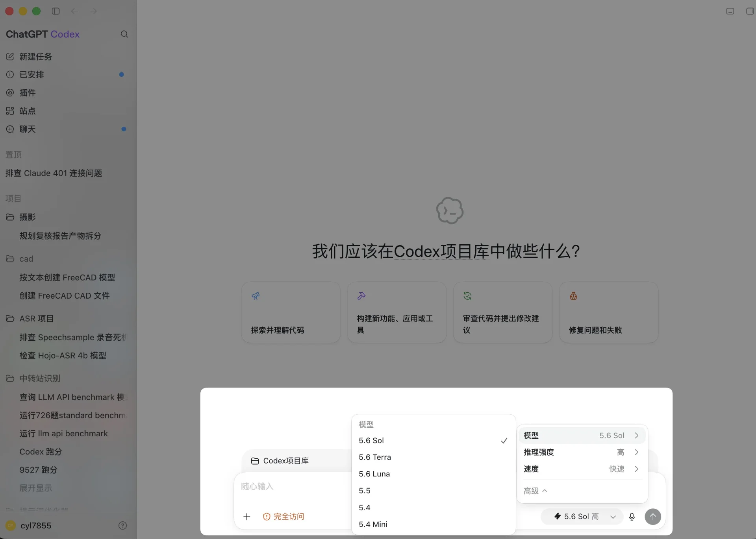Click the 审查代码并提出修改建议 card
Image resolution: width=756 pixels, height=539 pixels.
tap(503, 312)
